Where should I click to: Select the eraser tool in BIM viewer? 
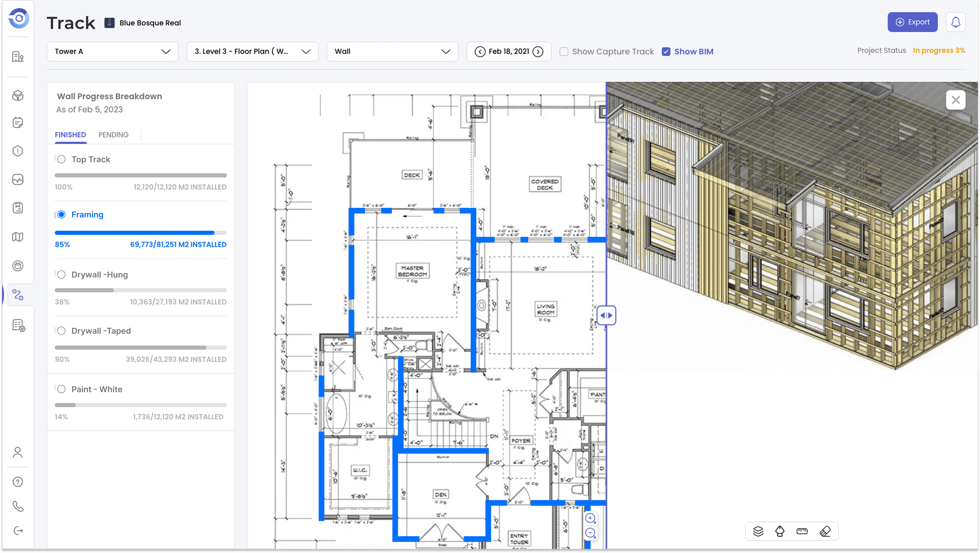click(x=825, y=531)
